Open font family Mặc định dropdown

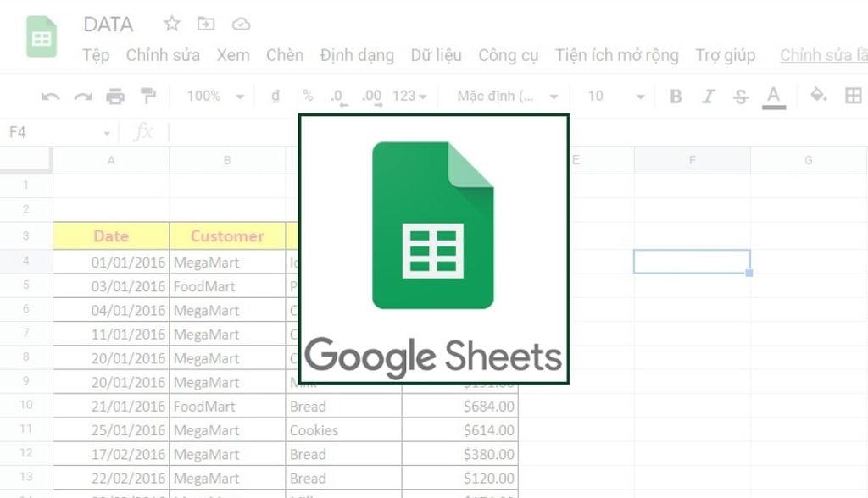(x=507, y=97)
